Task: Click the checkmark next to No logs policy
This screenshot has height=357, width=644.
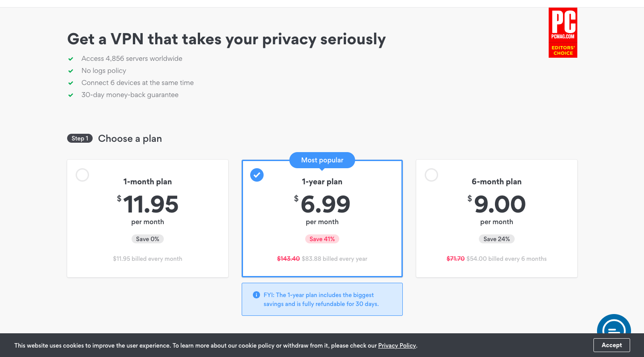Action: (x=71, y=71)
